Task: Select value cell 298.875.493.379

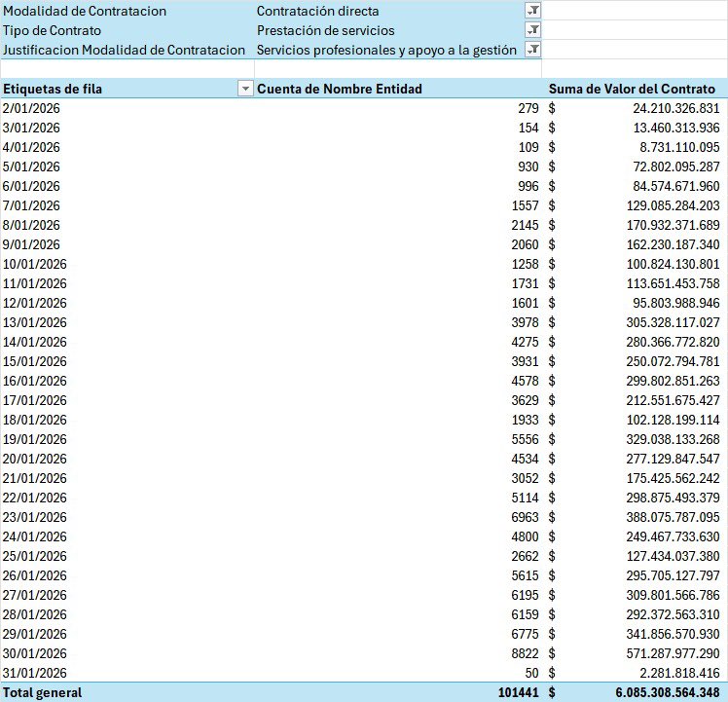Action: click(673, 499)
